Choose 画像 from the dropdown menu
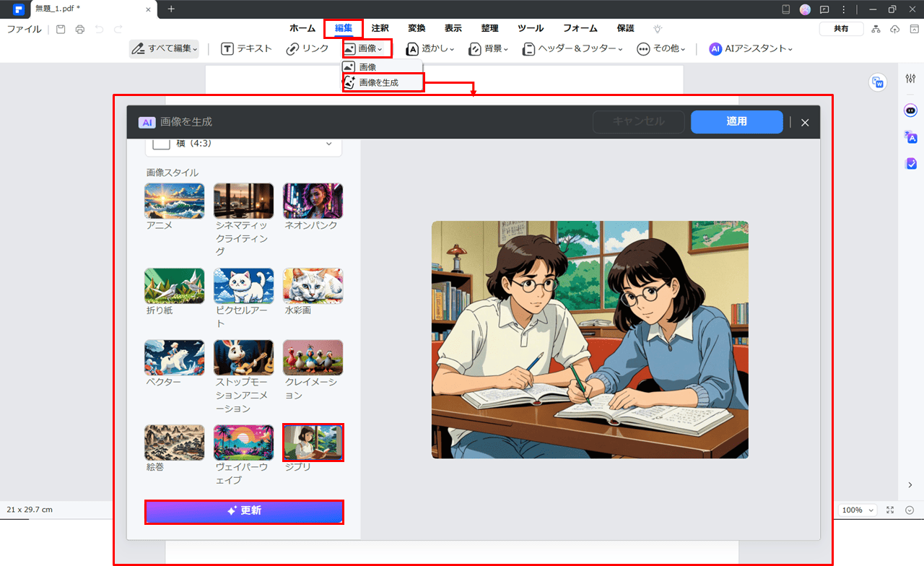Image resolution: width=924 pixels, height=566 pixels. click(382, 66)
